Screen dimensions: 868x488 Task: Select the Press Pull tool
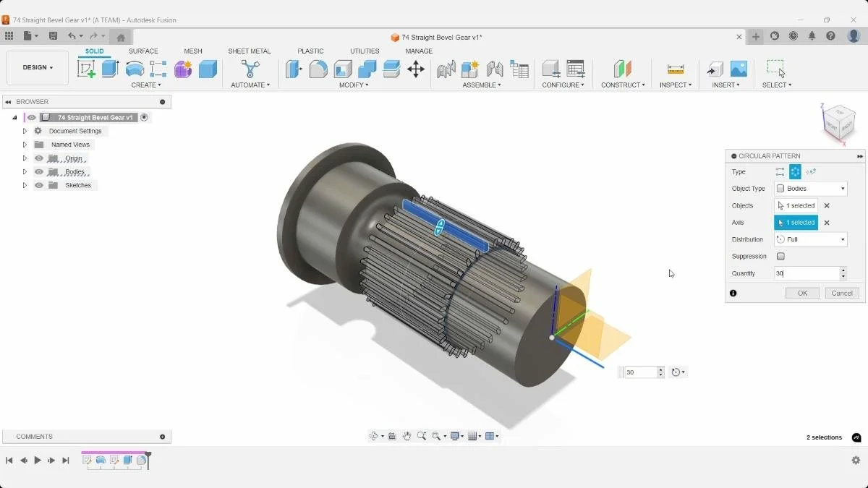tap(294, 69)
